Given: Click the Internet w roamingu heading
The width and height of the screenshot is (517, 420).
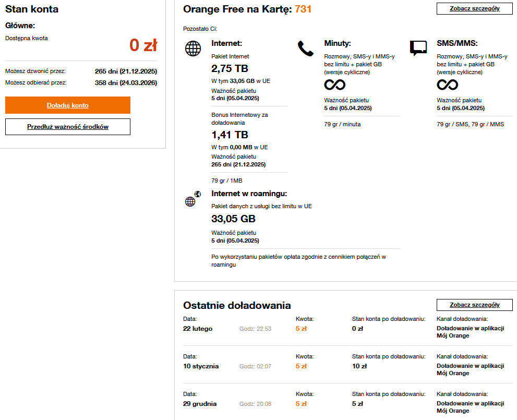Looking at the screenshot, I should pos(249,194).
